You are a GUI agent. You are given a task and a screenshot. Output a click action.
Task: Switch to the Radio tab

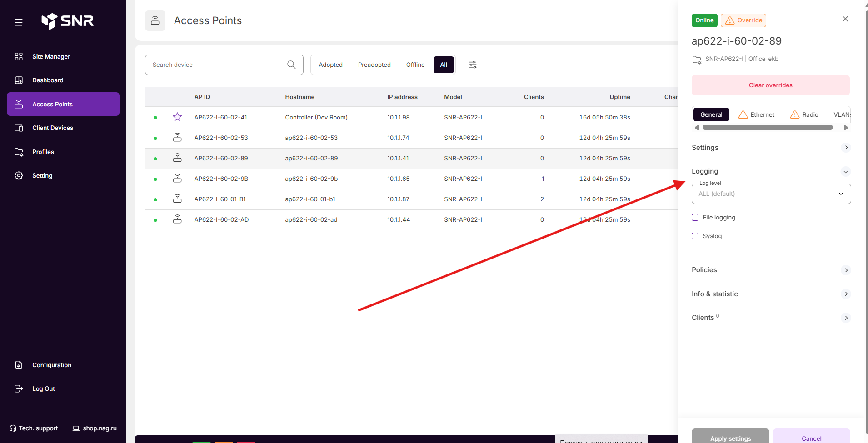pos(804,114)
